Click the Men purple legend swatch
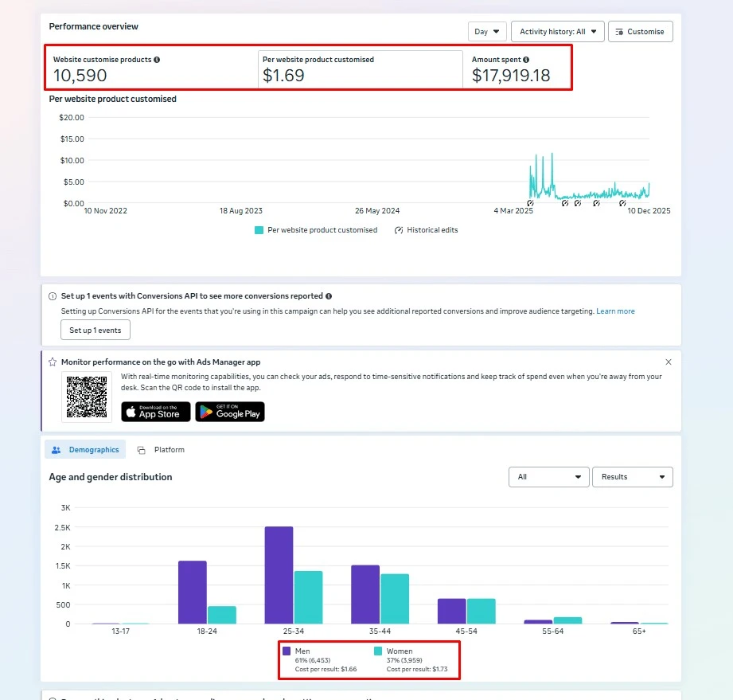 pos(287,651)
